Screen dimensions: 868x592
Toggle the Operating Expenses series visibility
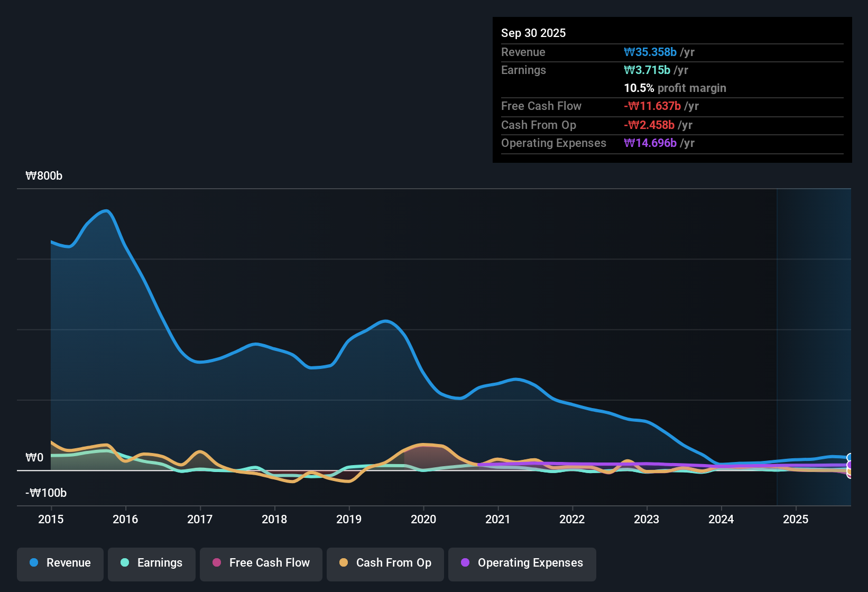pyautogui.click(x=522, y=563)
